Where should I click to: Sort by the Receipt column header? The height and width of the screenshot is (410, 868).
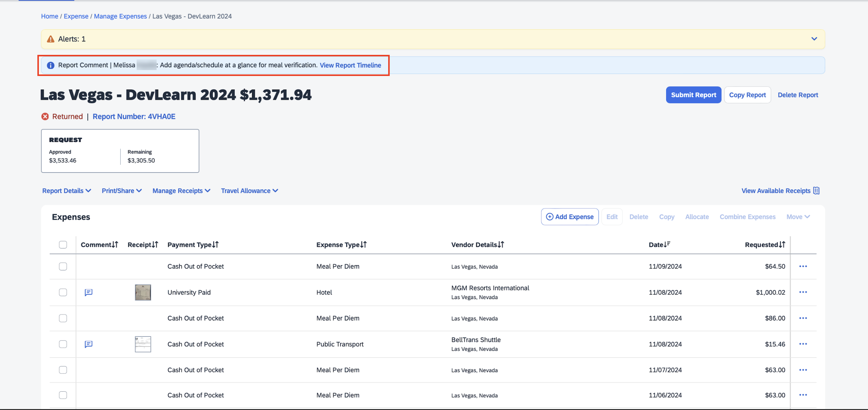tap(143, 245)
